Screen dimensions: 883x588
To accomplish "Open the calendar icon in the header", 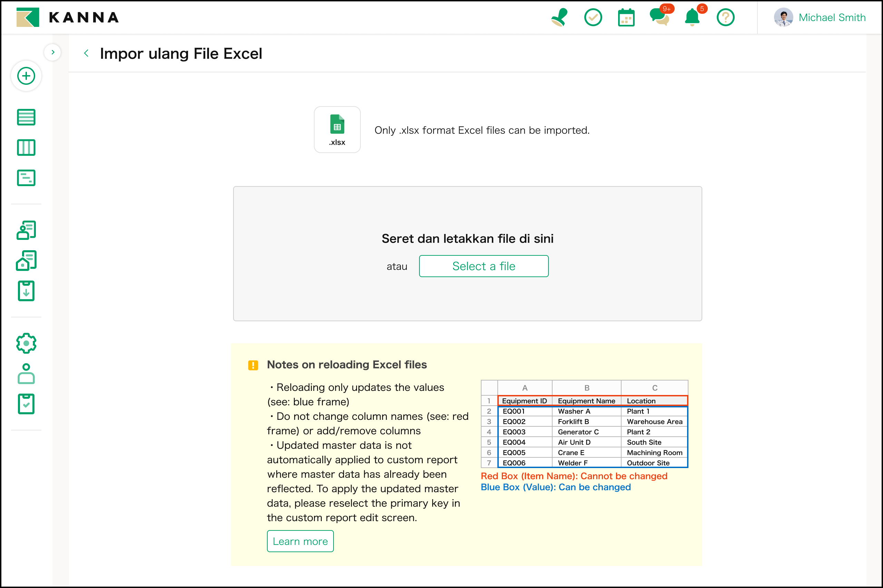I will tap(626, 18).
